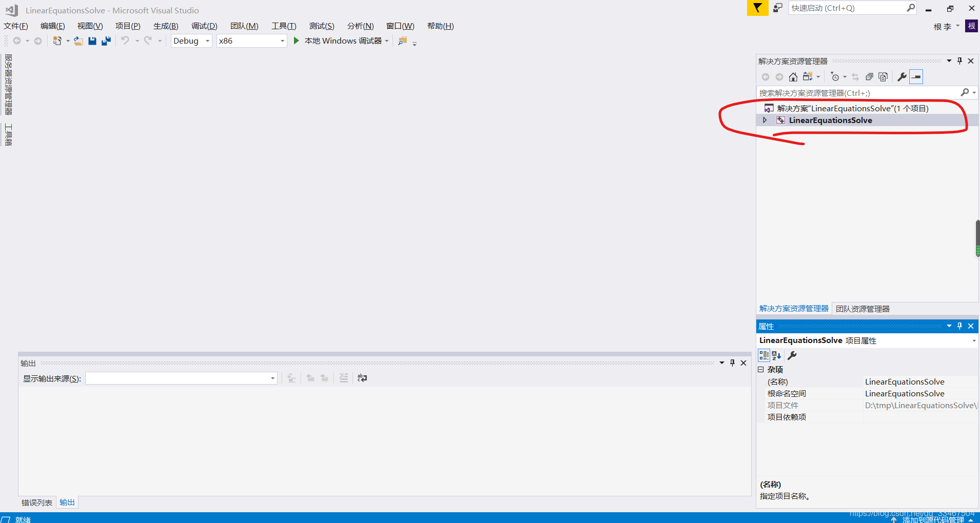Toggle the Preview Selected Items button
Image resolution: width=980 pixels, height=523 pixels.
[x=916, y=77]
